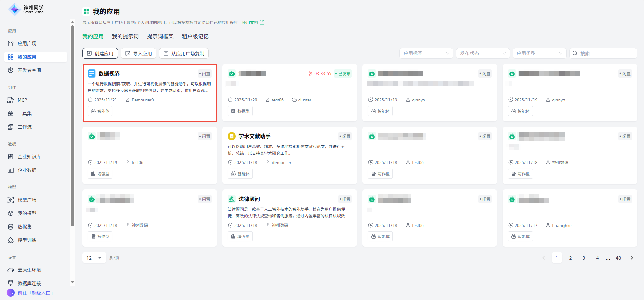The image size is (644, 300).
Task: Switch to the 租户级记忆 tab
Action: click(195, 36)
